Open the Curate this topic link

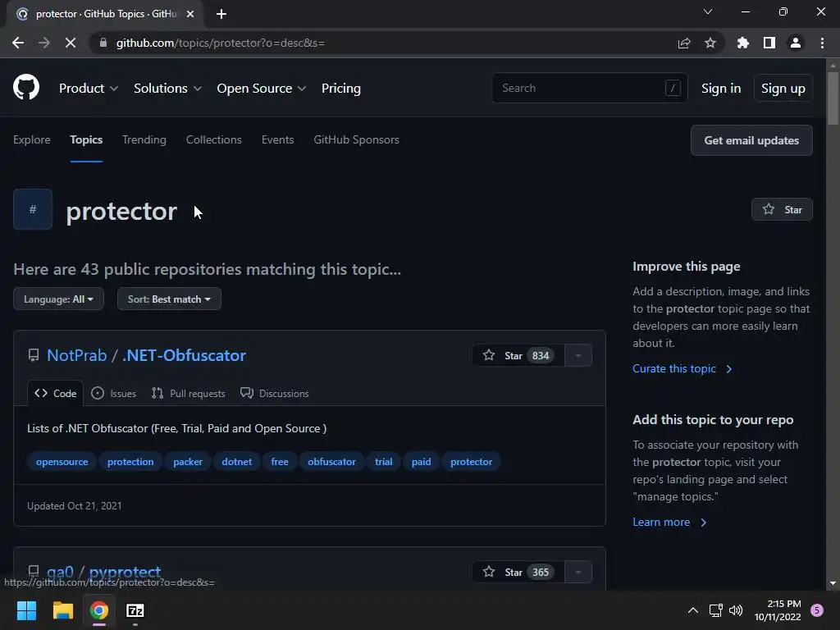[682, 368]
